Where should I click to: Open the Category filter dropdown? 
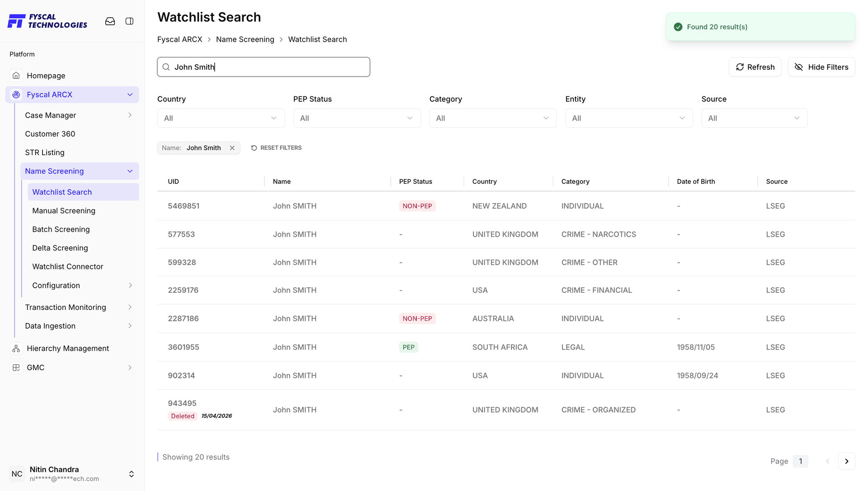click(493, 118)
